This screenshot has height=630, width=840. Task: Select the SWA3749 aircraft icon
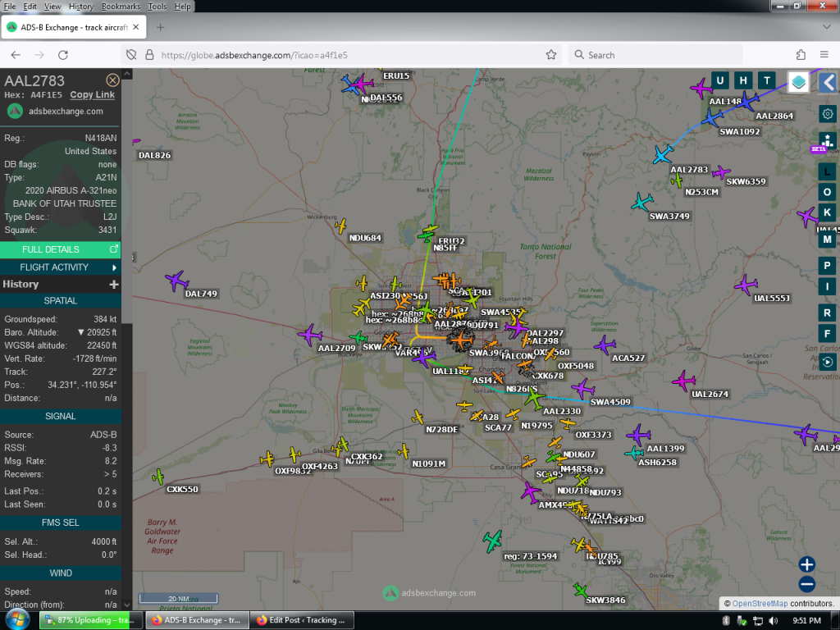(641, 203)
